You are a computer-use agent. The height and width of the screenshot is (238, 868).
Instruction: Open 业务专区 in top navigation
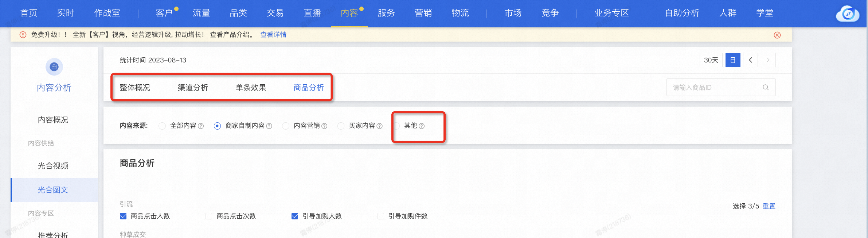[611, 13]
